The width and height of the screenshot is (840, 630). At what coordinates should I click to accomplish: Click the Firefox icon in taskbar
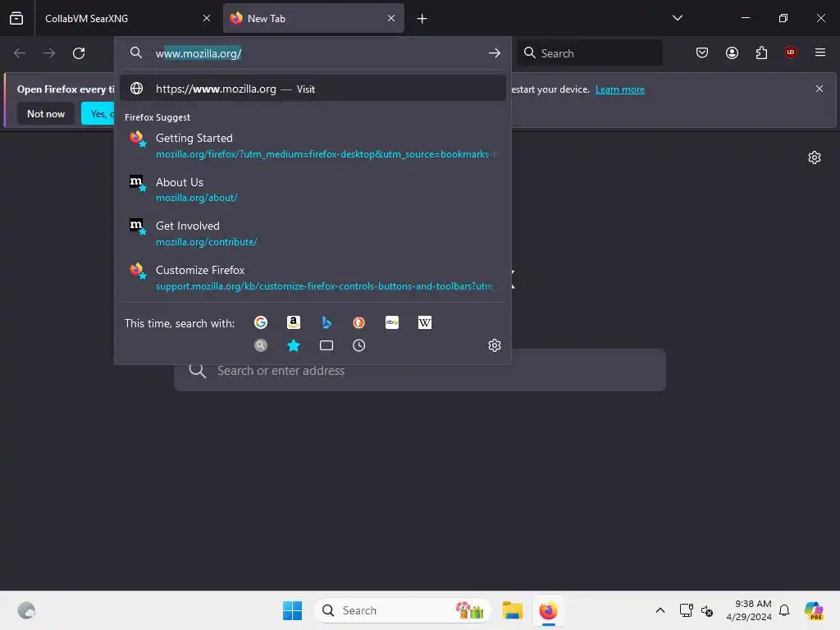[x=549, y=610]
